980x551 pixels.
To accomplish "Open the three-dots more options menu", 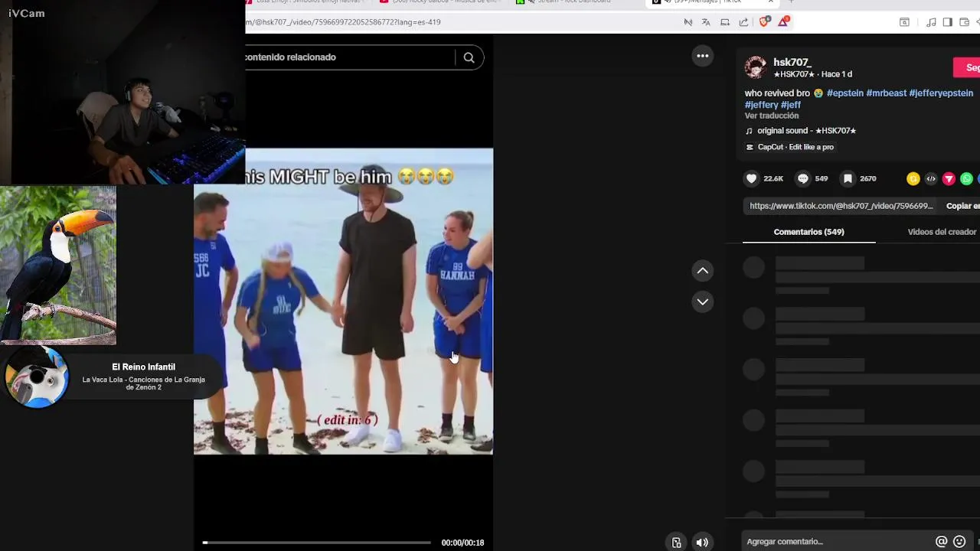I will [702, 56].
